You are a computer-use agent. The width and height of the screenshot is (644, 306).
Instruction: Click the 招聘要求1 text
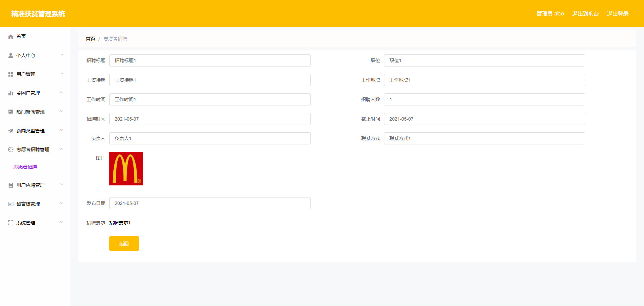click(x=120, y=223)
